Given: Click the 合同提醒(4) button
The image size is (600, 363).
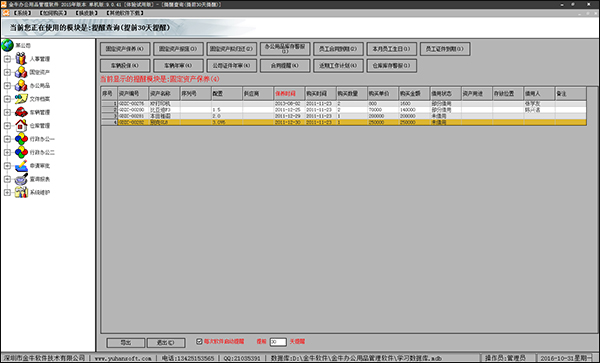Looking at the screenshot, I should click(x=285, y=66).
